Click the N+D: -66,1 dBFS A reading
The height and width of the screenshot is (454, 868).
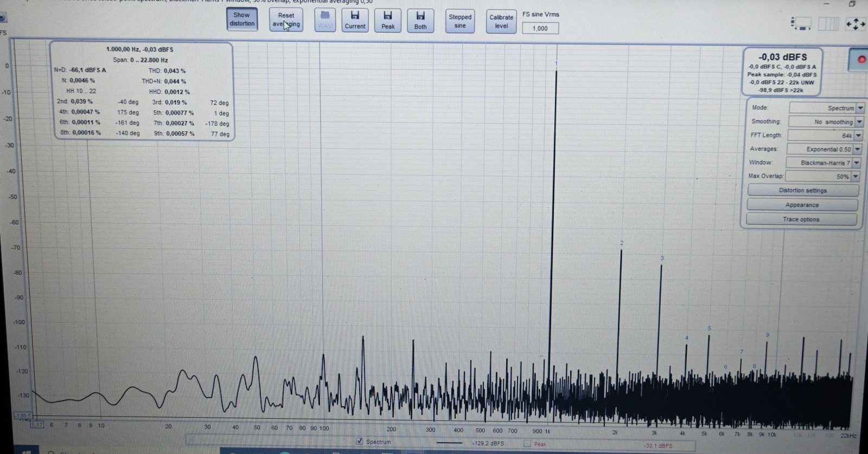click(x=80, y=70)
